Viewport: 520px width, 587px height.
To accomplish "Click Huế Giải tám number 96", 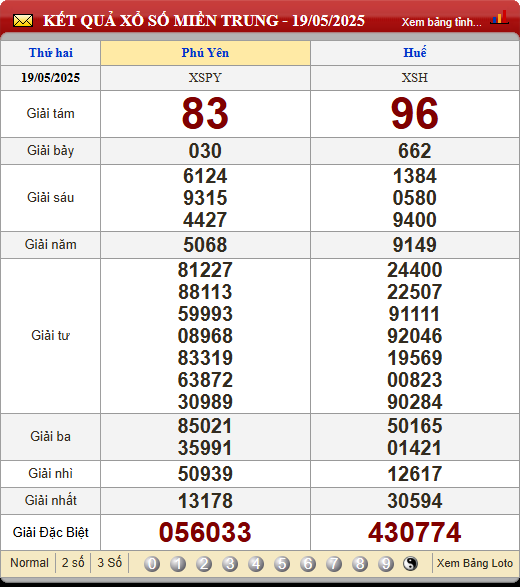I will click(x=415, y=113).
